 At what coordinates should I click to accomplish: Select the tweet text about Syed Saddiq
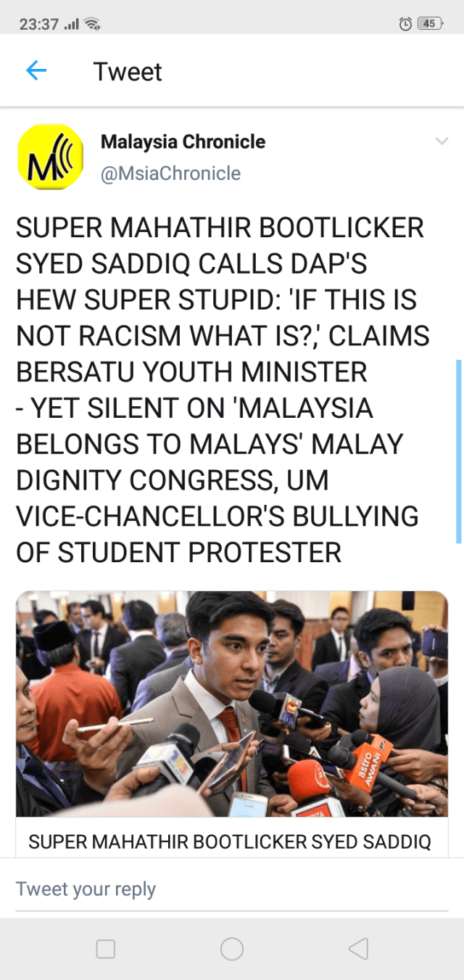coord(223,390)
